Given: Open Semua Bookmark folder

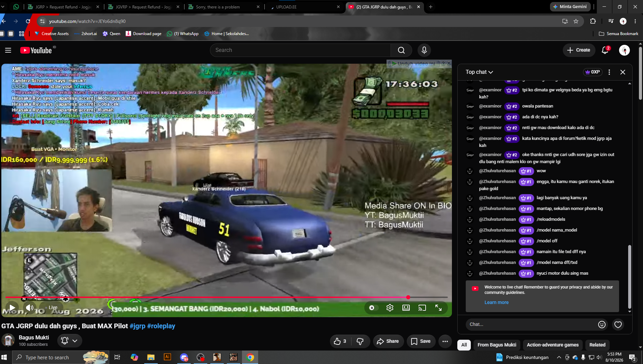Looking at the screenshot, I should pyautogui.click(x=618, y=34).
